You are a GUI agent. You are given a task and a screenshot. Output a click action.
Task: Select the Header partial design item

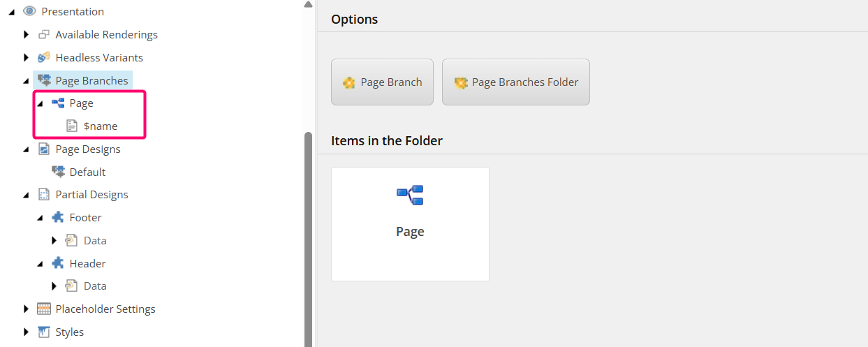pyautogui.click(x=87, y=263)
